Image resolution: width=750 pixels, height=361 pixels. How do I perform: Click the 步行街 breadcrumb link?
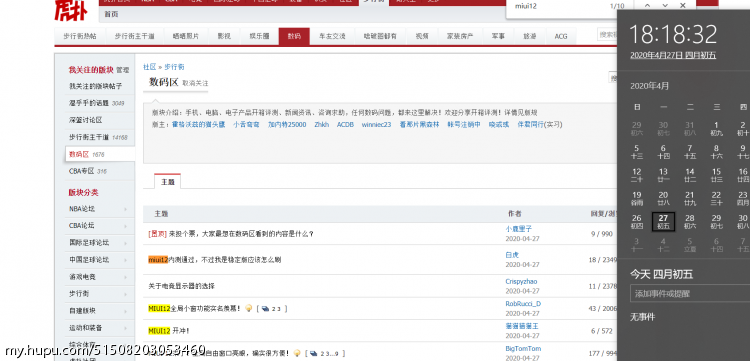tap(174, 67)
